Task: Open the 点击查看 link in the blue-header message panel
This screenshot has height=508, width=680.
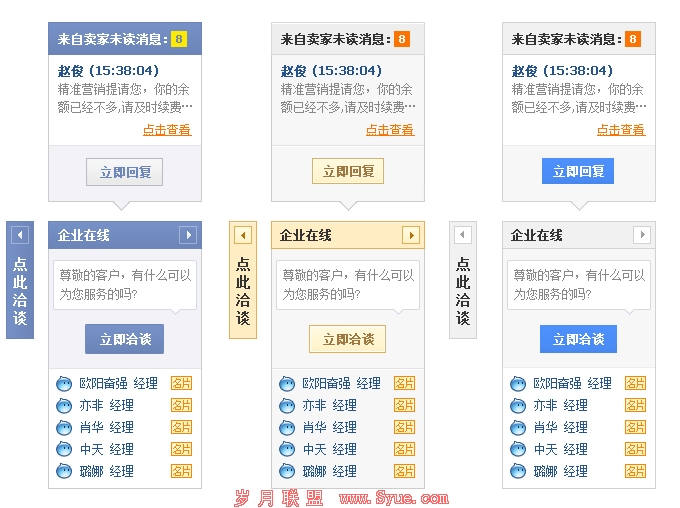Action: coord(167,130)
